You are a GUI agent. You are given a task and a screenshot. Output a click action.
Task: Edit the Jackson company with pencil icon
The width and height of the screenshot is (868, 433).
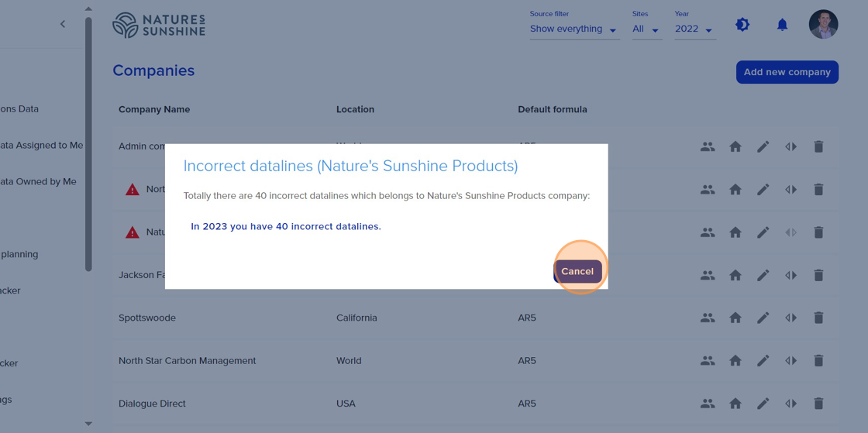pos(763,275)
